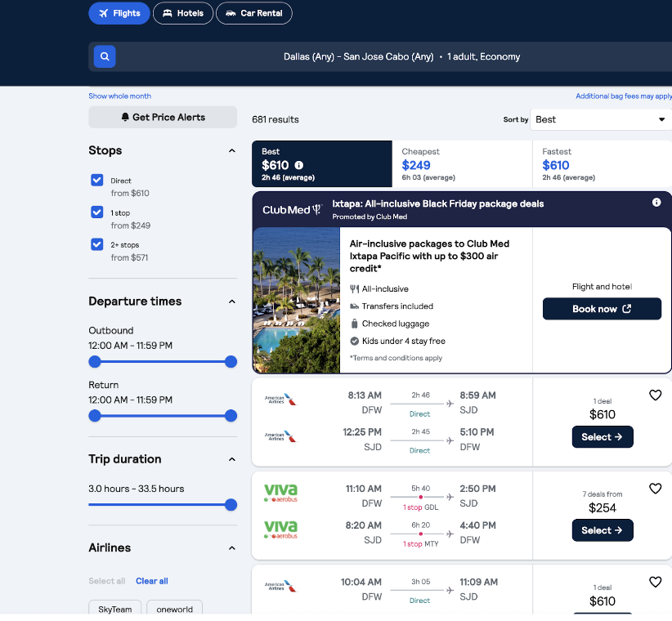Select the Fastest $610 results tab
Viewport: 672px width, 621px height.
[603, 164]
